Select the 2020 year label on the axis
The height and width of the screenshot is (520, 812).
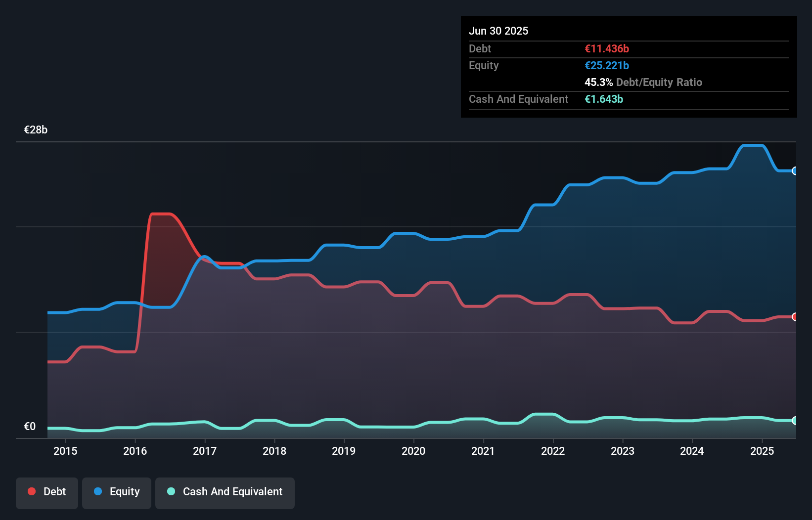click(413, 451)
